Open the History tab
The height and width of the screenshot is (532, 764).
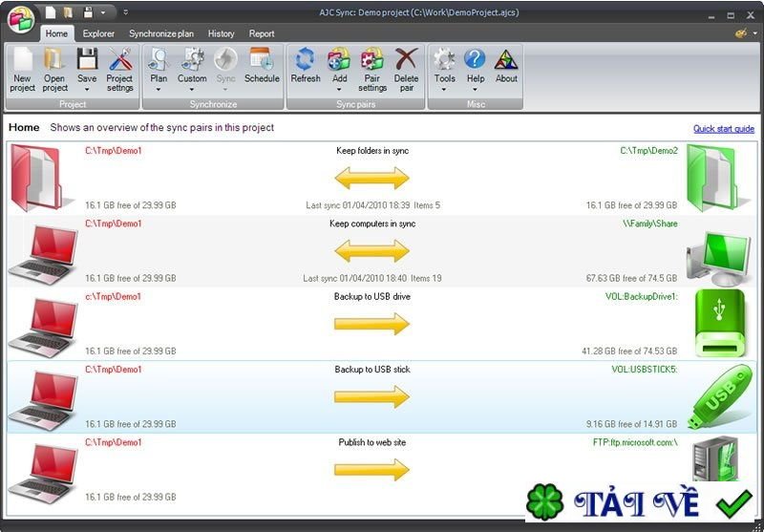pyautogui.click(x=222, y=33)
